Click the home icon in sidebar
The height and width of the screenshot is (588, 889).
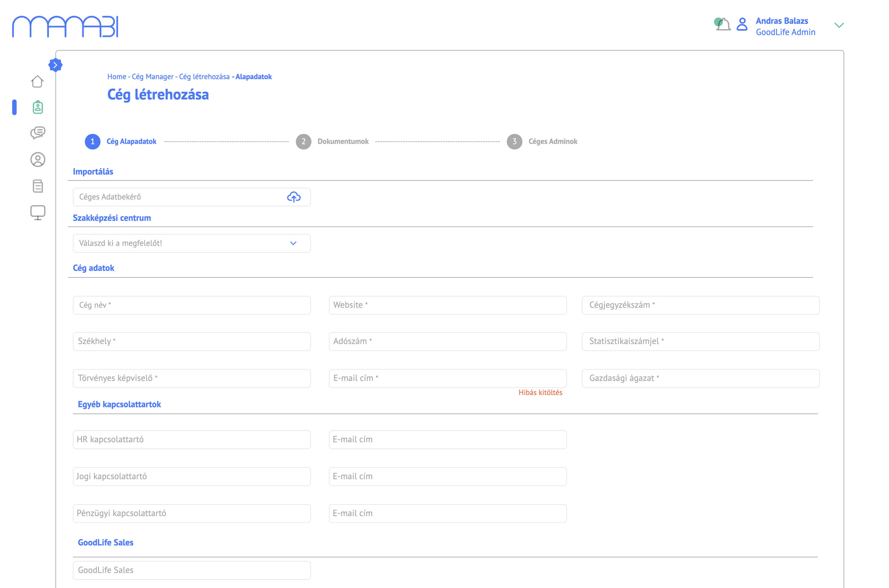[37, 81]
